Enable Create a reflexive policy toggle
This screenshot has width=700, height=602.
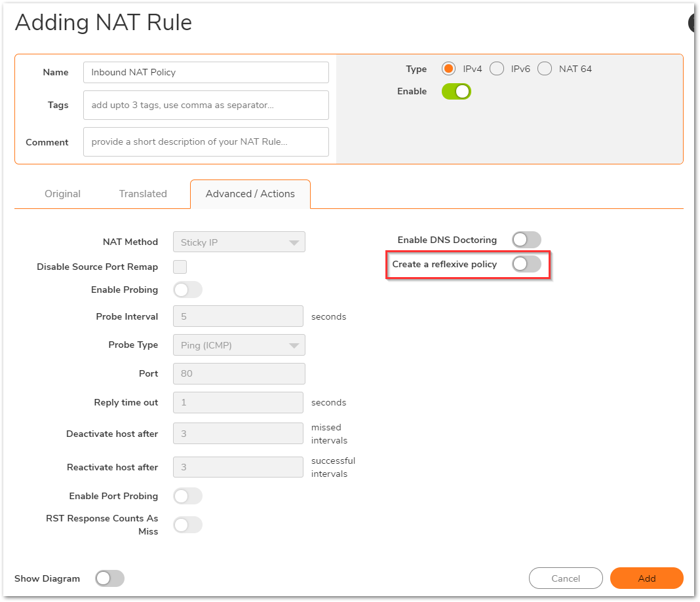click(x=526, y=264)
